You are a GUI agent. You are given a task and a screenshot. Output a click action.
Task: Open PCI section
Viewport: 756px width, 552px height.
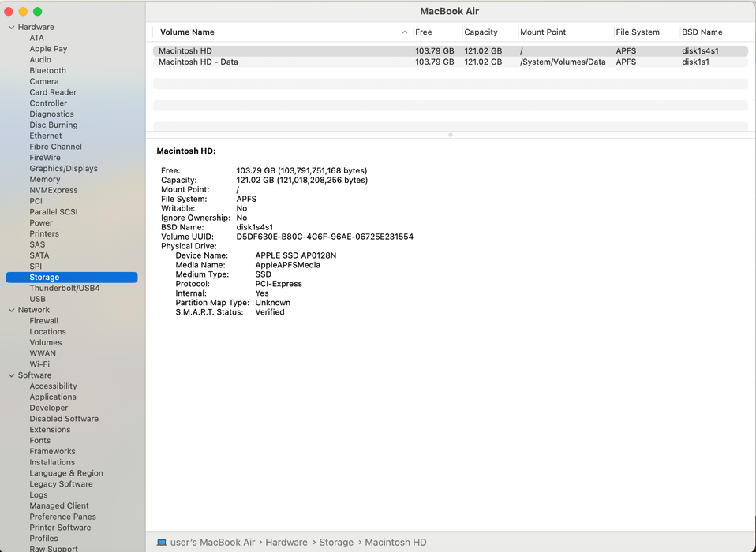click(36, 201)
